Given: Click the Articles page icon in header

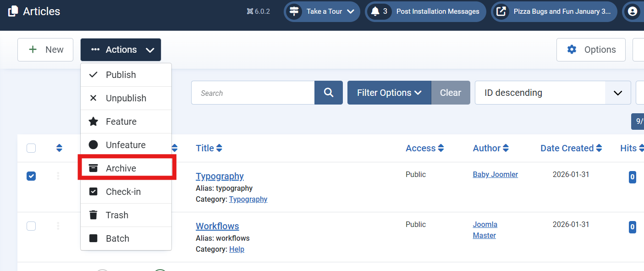Looking at the screenshot, I should tap(13, 11).
